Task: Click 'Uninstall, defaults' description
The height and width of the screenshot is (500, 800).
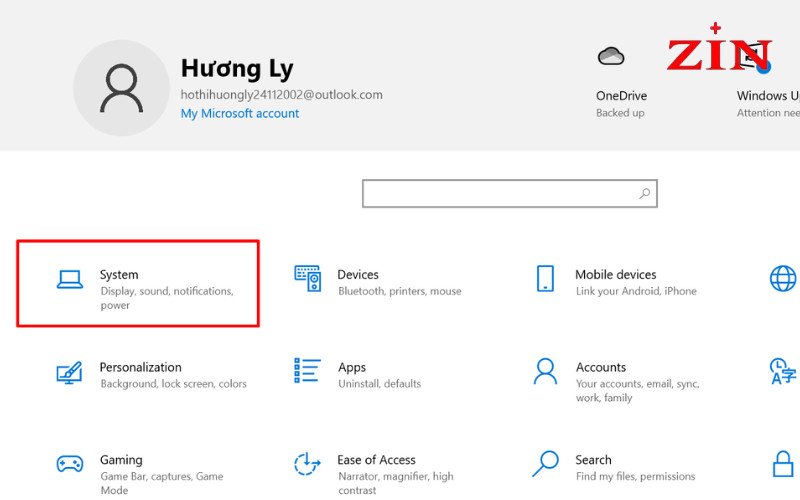Action: pyautogui.click(x=380, y=384)
